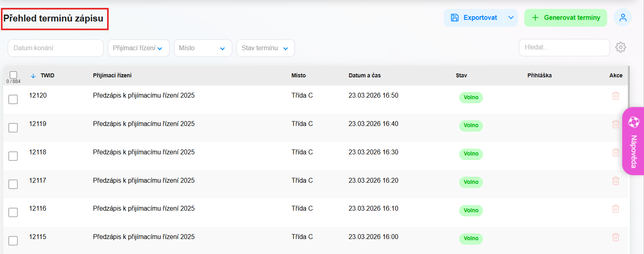Remove term 12116 via trash icon

tap(616, 209)
